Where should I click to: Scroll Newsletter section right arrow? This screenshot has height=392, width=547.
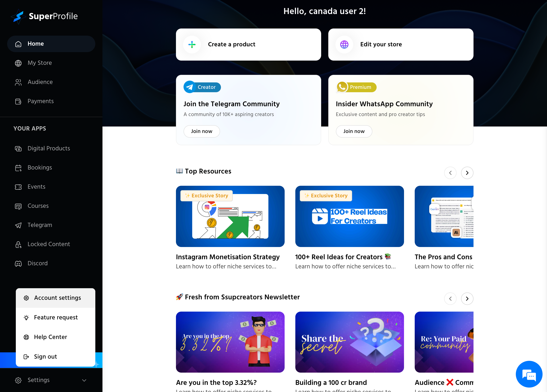pos(467,298)
